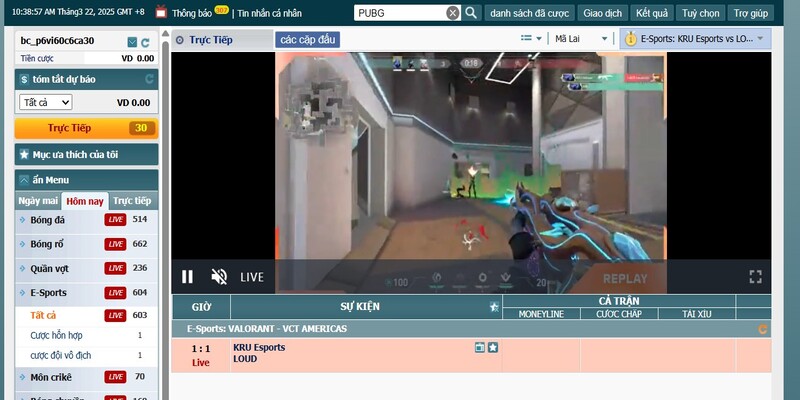Open the TV stream icon for KRU Esports
Screen dimensions: 800x400
coord(480,348)
